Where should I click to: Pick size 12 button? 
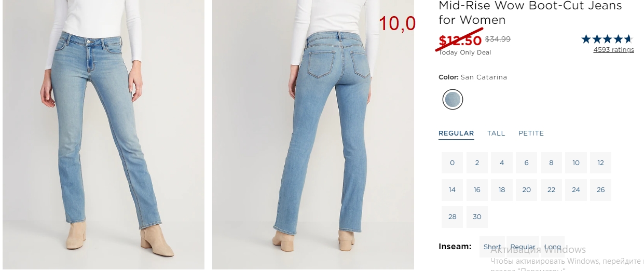[x=601, y=163]
